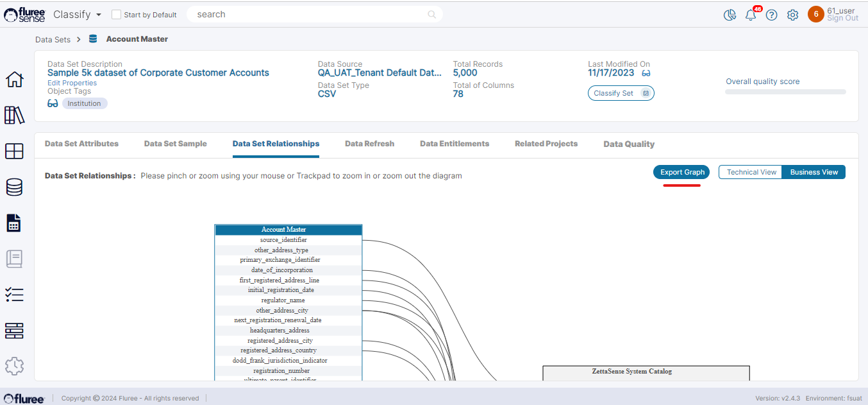Open the library books sidebar icon
Image resolution: width=868 pixels, height=405 pixels.
click(x=14, y=116)
